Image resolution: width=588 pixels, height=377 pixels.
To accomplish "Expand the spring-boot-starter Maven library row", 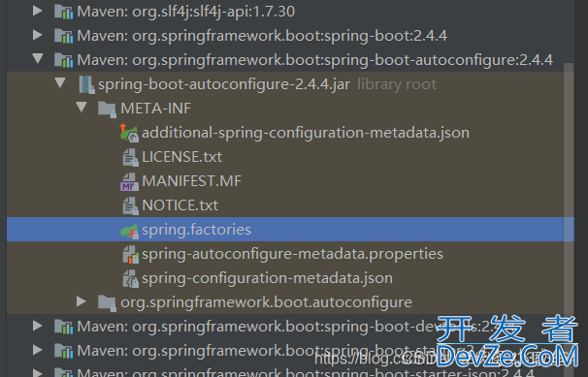I will click(37, 350).
